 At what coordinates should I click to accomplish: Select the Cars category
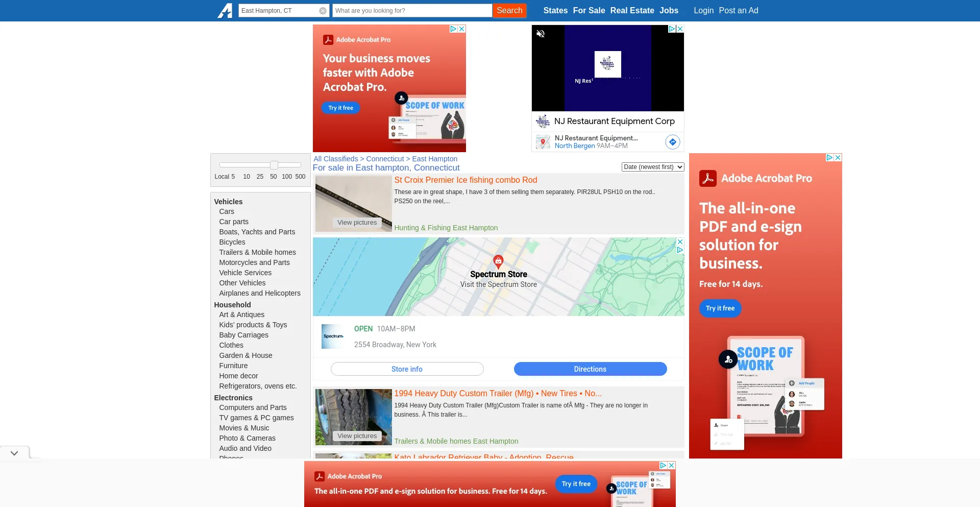[227, 211]
